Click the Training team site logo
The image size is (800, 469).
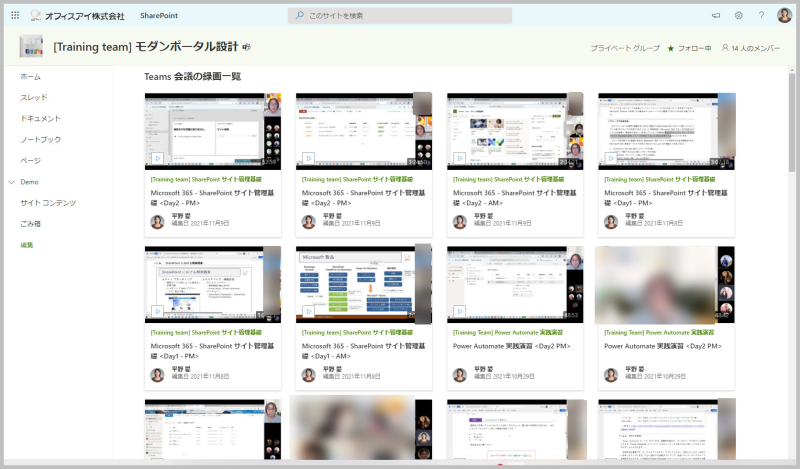tap(31, 46)
